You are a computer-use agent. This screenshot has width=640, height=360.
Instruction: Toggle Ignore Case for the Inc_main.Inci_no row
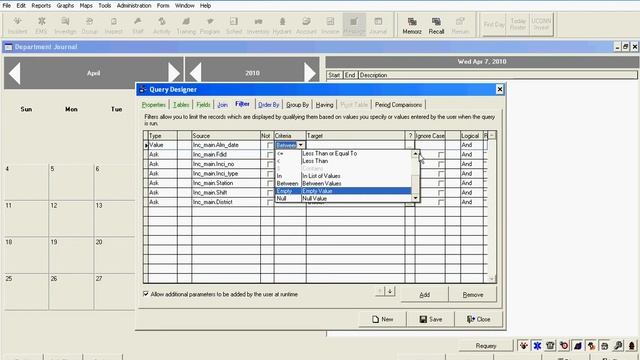[441, 164]
